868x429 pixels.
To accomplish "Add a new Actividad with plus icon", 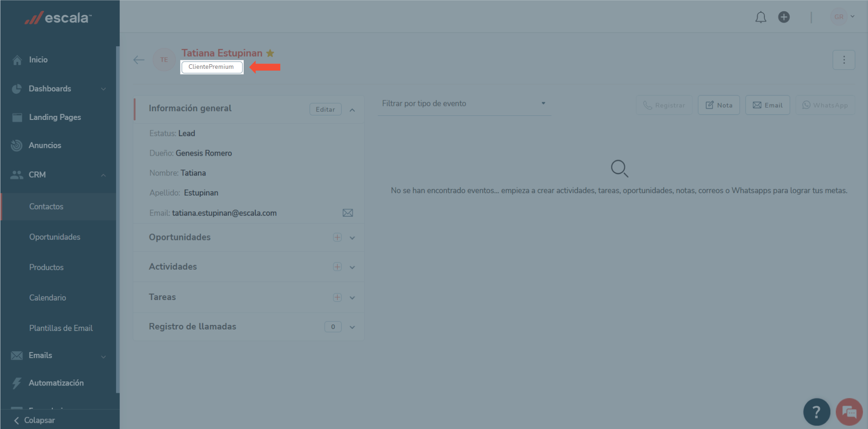I will [x=337, y=267].
